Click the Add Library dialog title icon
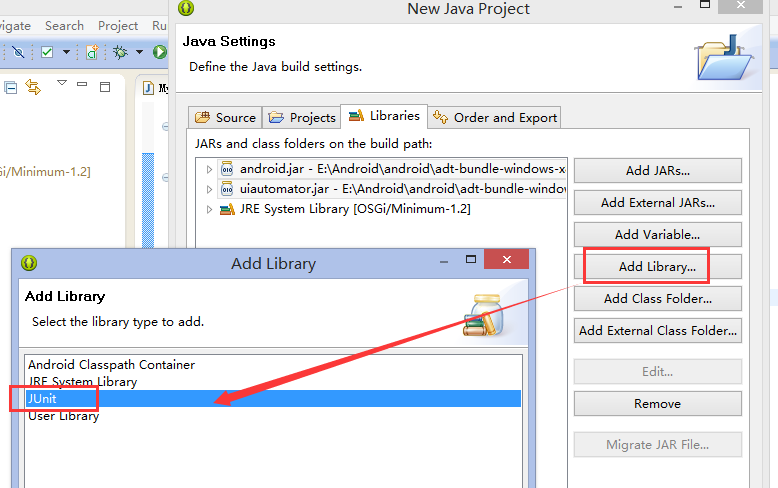Image resolution: width=778 pixels, height=488 pixels. (x=29, y=263)
